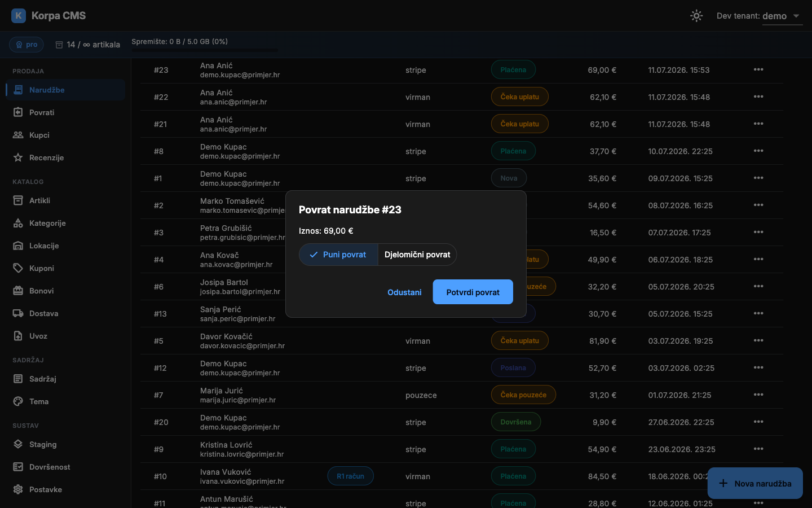This screenshot has height=508, width=812.
Task: Click the dialog title Povrat narudžbe #23
Action: 350,209
